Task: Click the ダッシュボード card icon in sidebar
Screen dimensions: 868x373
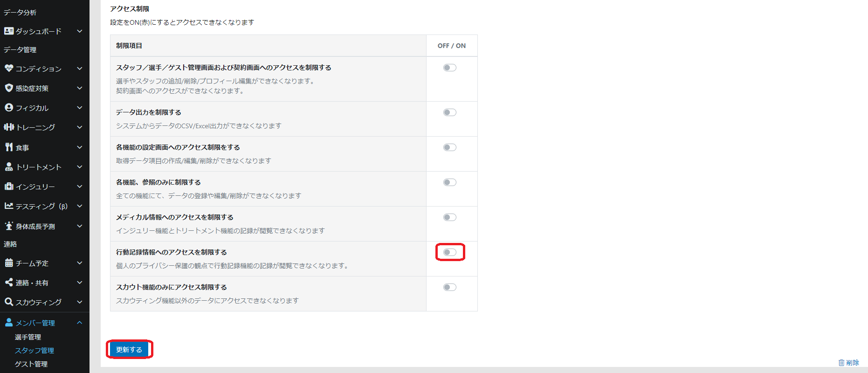Action: pos(9,31)
